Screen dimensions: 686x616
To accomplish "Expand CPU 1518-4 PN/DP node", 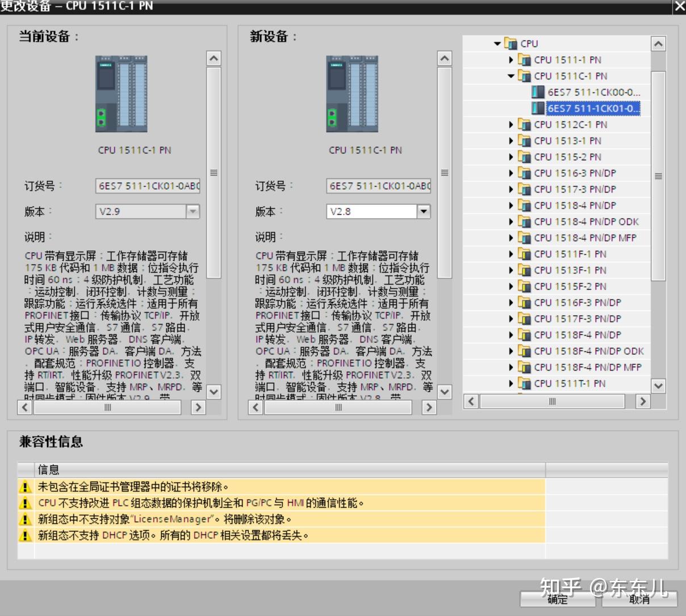I will [511, 206].
